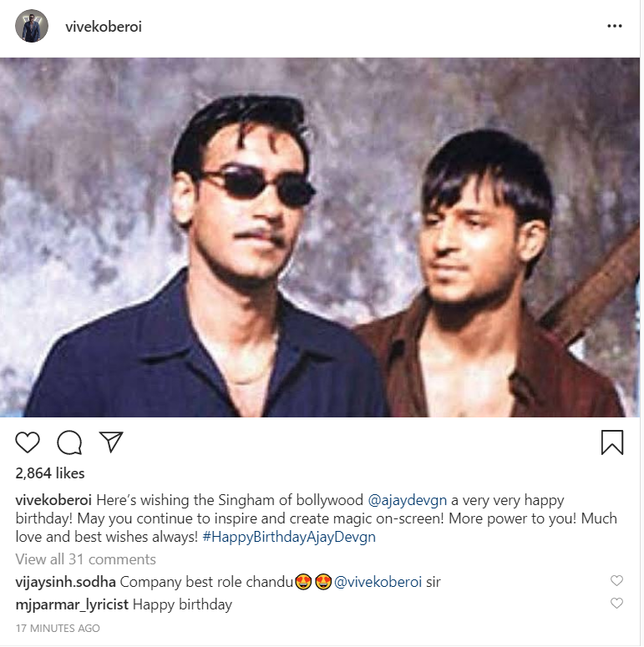The image size is (644, 647).
Task: Open vivekoberoi username in post header
Action: point(104,27)
